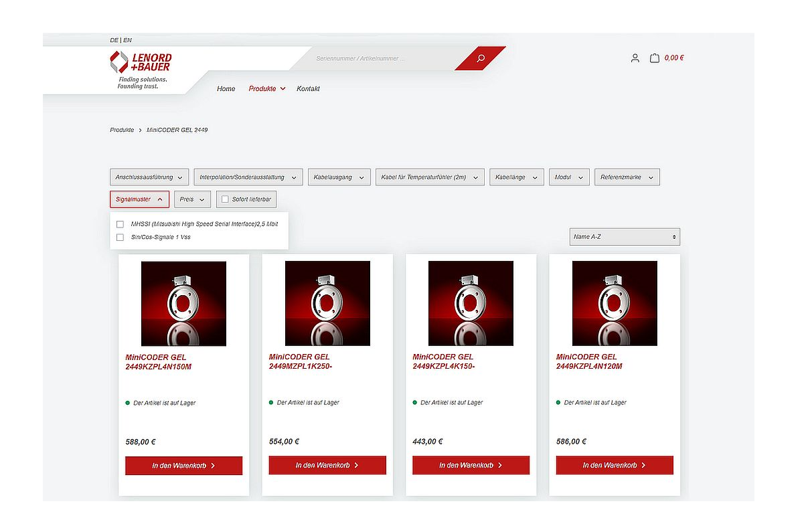The image size is (808, 532).
Task: Click the 2449MZPL1K250- stock status text
Action: pyautogui.click(x=308, y=403)
